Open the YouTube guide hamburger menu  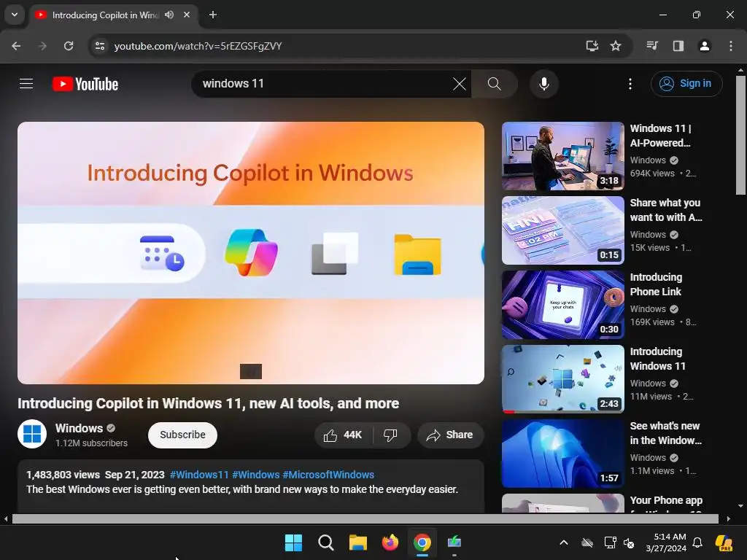click(x=26, y=84)
